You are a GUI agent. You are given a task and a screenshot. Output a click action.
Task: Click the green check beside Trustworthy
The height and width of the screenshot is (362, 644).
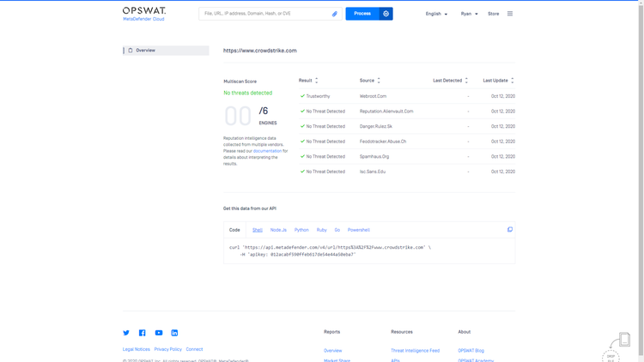pos(302,96)
